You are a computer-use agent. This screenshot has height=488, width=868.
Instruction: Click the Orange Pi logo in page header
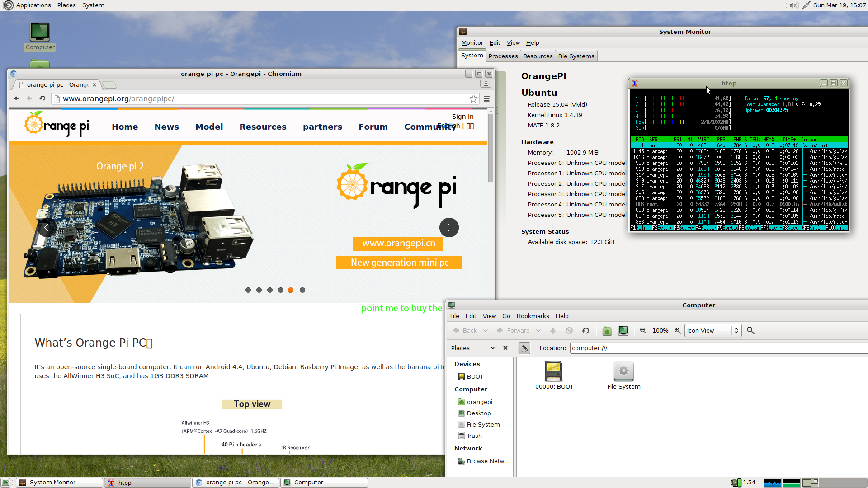(x=57, y=125)
